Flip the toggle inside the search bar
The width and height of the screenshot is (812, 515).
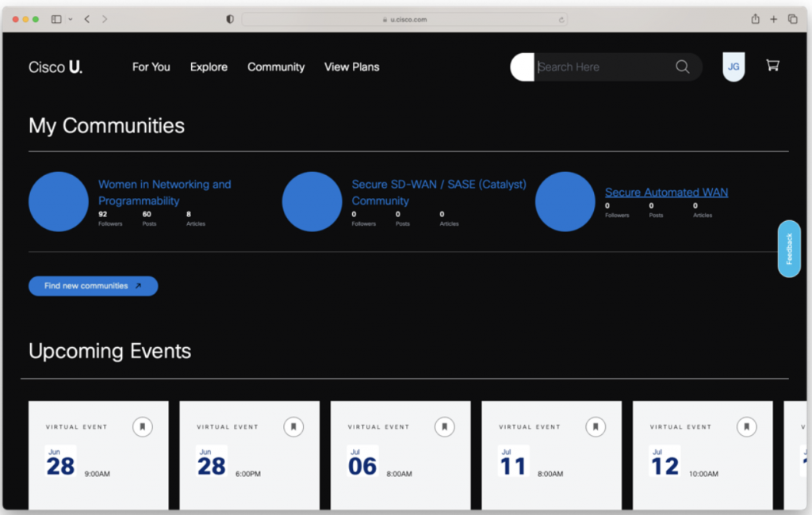click(523, 67)
